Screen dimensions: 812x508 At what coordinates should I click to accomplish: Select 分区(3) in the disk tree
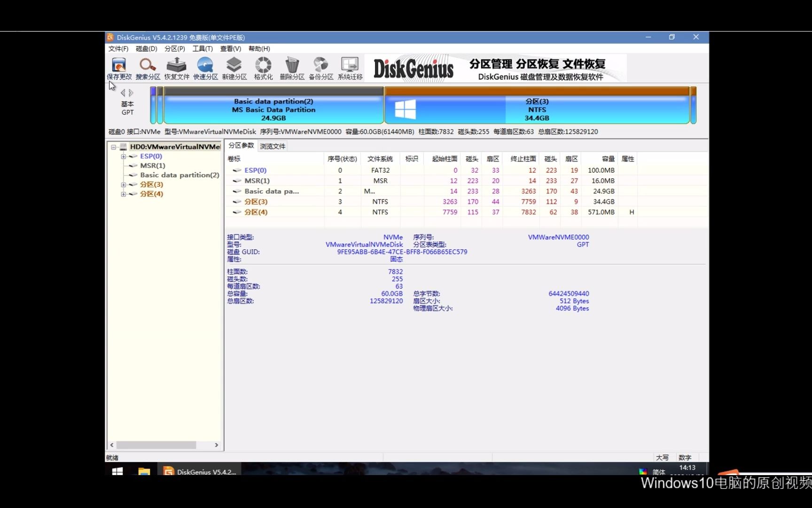pos(151,184)
